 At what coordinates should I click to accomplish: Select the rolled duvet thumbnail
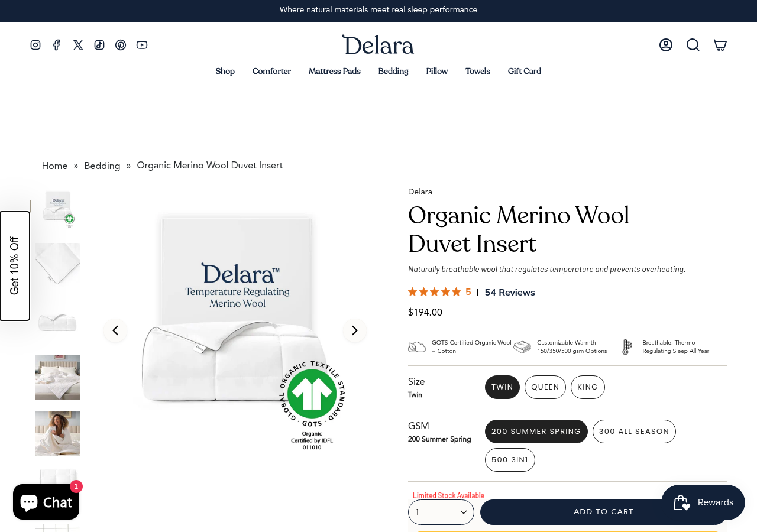57,321
